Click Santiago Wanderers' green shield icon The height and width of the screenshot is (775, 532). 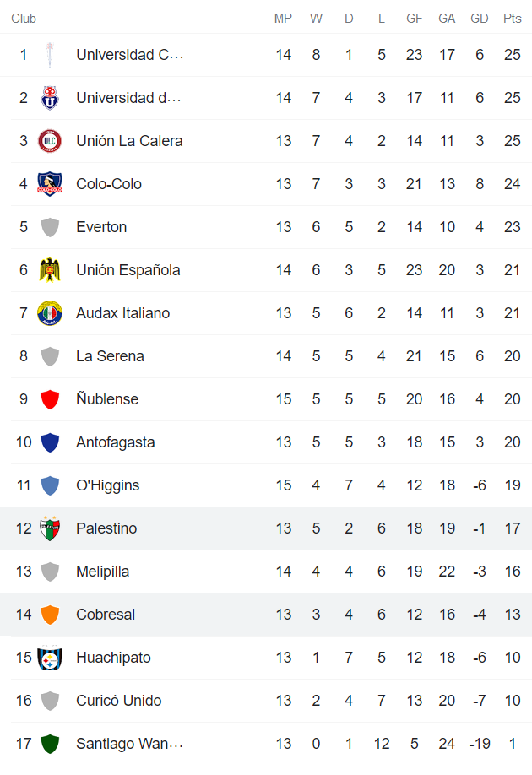pyautogui.click(x=50, y=744)
